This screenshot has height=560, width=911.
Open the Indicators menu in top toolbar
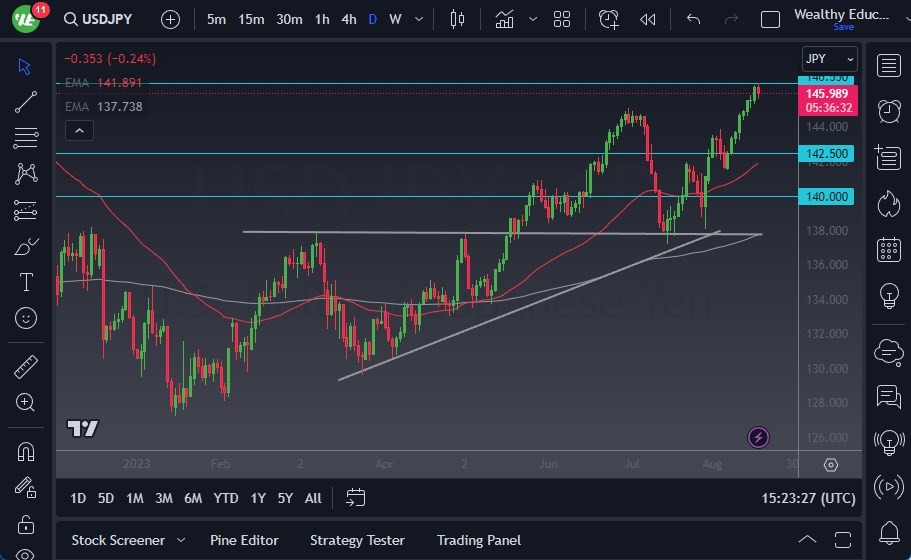504,19
